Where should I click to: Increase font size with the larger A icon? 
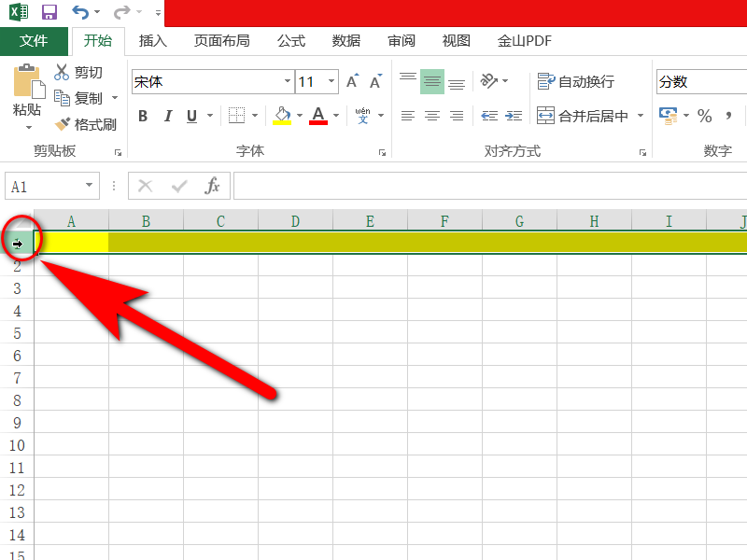pyautogui.click(x=353, y=81)
